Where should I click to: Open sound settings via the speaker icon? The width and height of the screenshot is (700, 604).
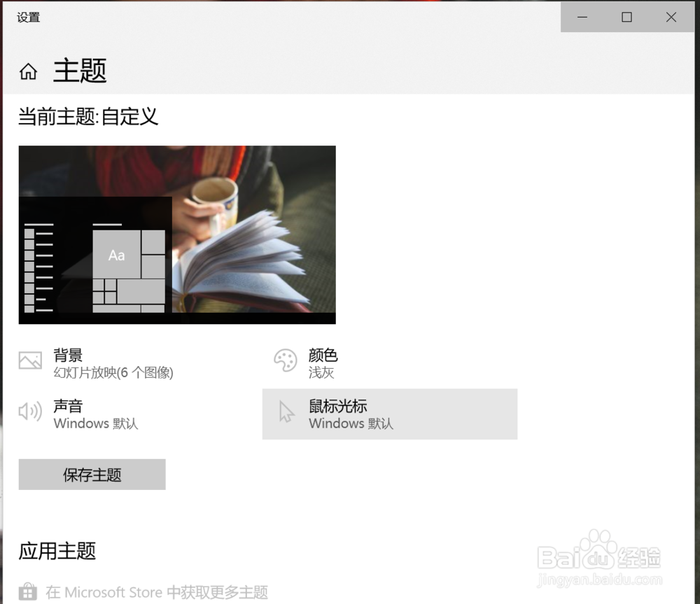click(29, 412)
